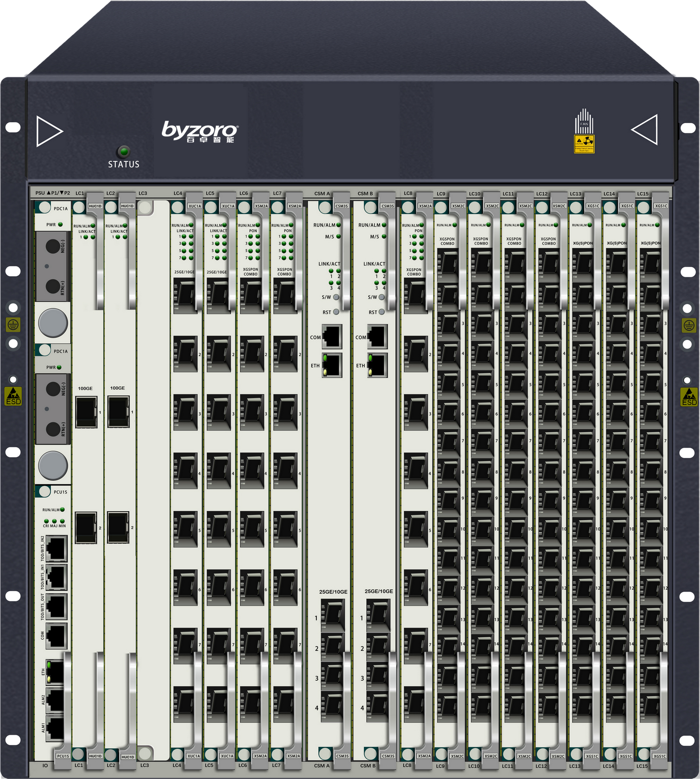Screen dimensions: 700x779
Task: Select the TOD/BITS_IN1 port on PCU1S
Action: click(x=56, y=577)
